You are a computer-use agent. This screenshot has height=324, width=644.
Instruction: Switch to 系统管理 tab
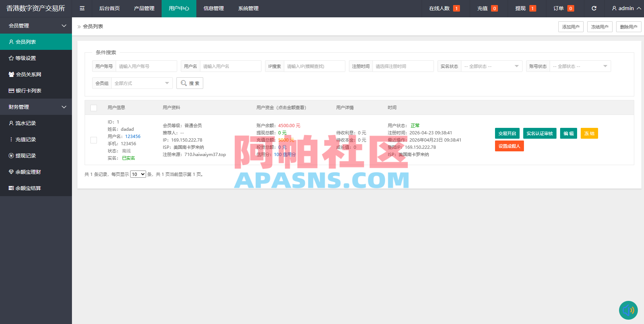click(248, 8)
